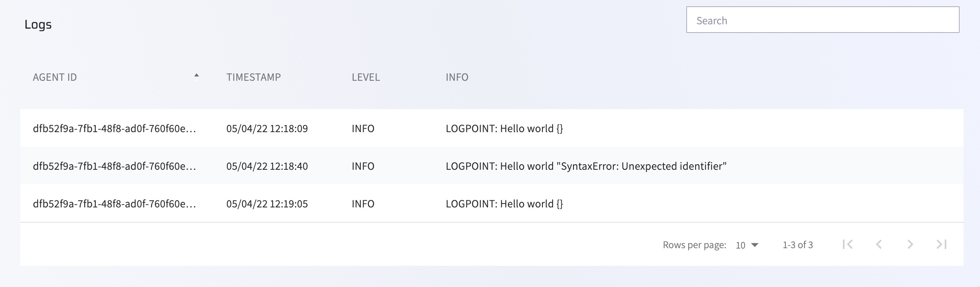Image resolution: width=980 pixels, height=287 pixels.
Task: Click the 12:18:40 timestamp cell
Action: coord(267,166)
